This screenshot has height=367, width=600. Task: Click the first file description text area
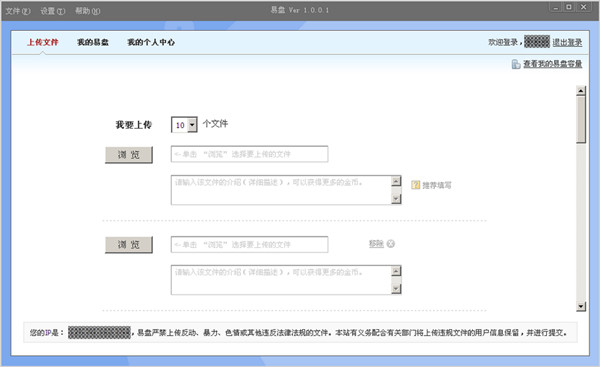point(281,190)
